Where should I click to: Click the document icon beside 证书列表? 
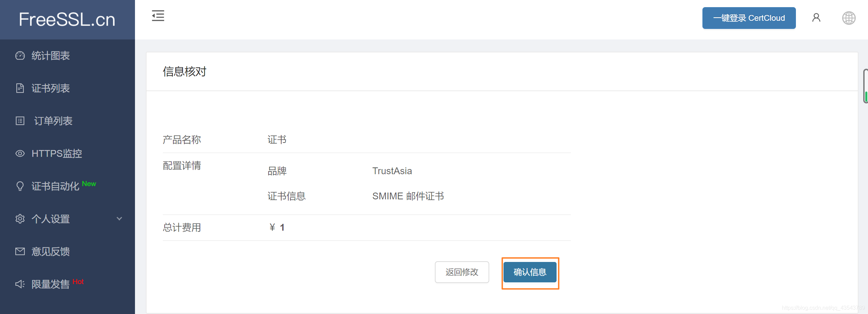(x=20, y=88)
